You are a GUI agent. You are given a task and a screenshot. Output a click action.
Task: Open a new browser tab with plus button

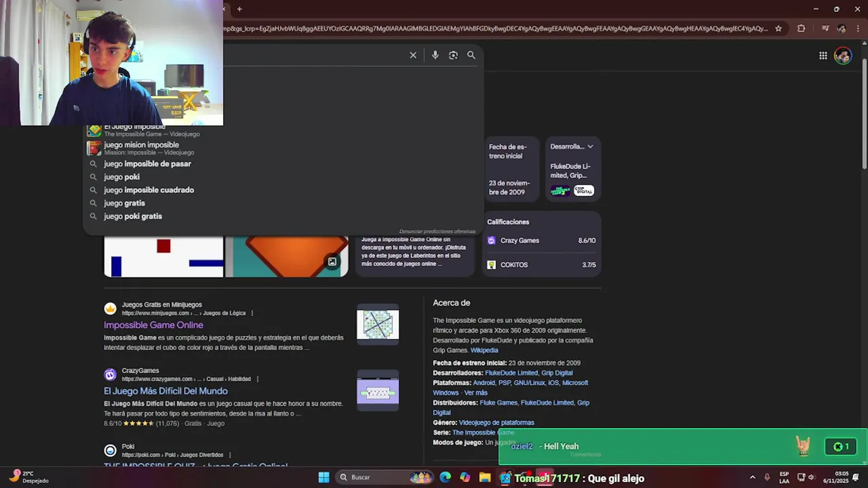click(239, 9)
